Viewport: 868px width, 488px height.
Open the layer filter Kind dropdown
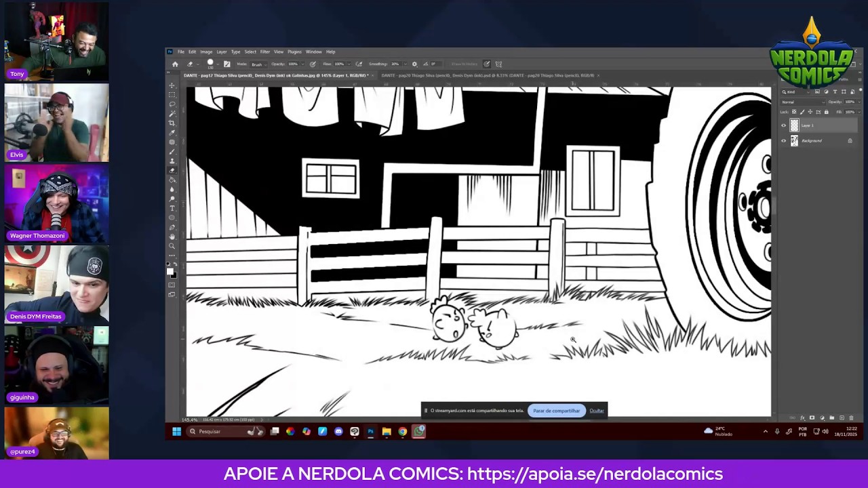point(797,91)
